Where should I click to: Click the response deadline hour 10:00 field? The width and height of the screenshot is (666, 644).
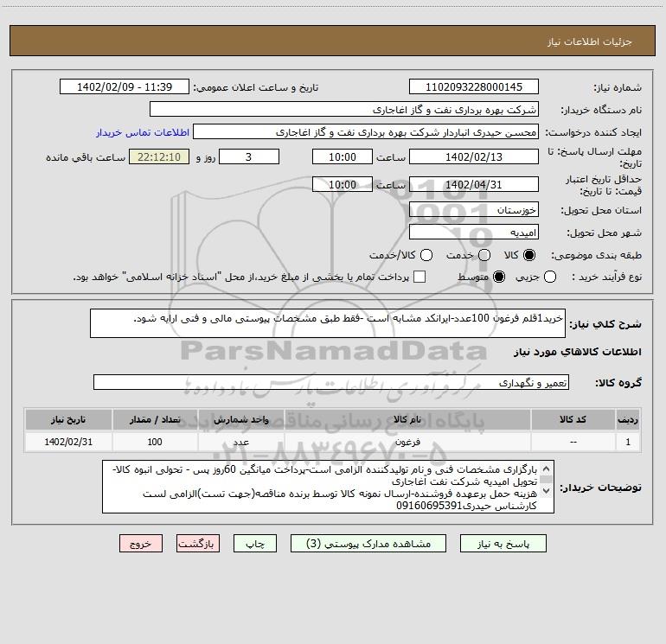(x=343, y=156)
